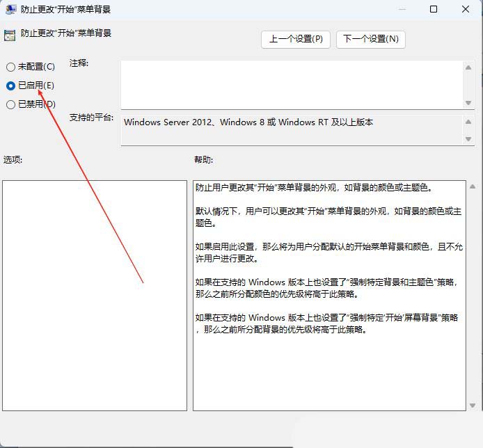
Task: Click the 支持的平台 Windows Server 2012 text field
Action: click(x=291, y=130)
